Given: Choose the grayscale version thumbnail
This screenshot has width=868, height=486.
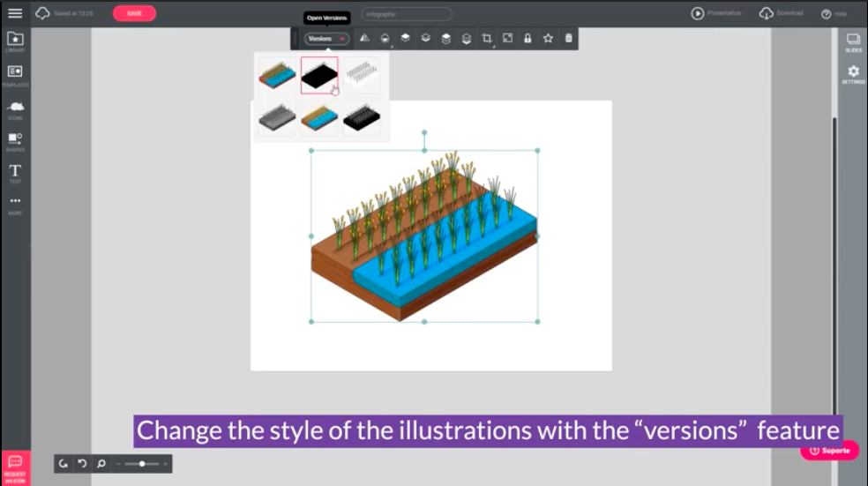Looking at the screenshot, I should (276, 118).
